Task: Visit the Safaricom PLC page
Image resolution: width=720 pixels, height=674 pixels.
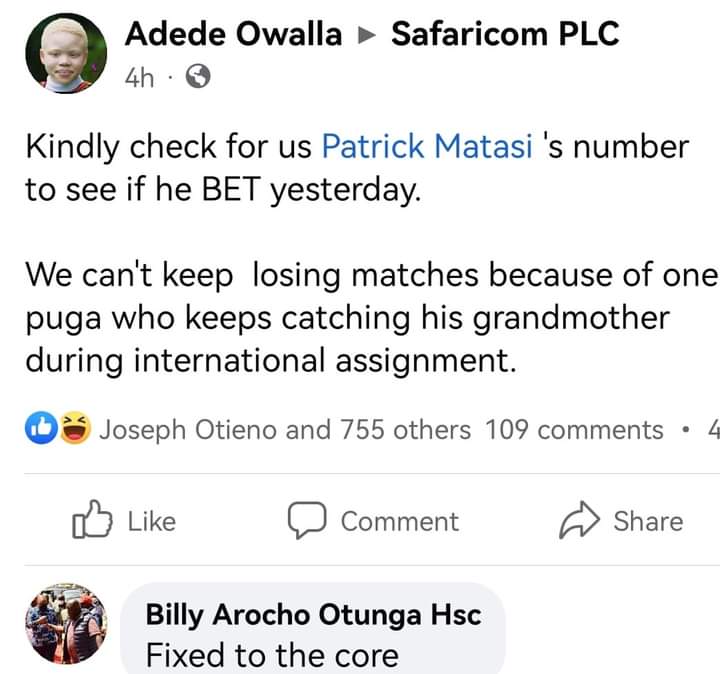Action: 505,34
